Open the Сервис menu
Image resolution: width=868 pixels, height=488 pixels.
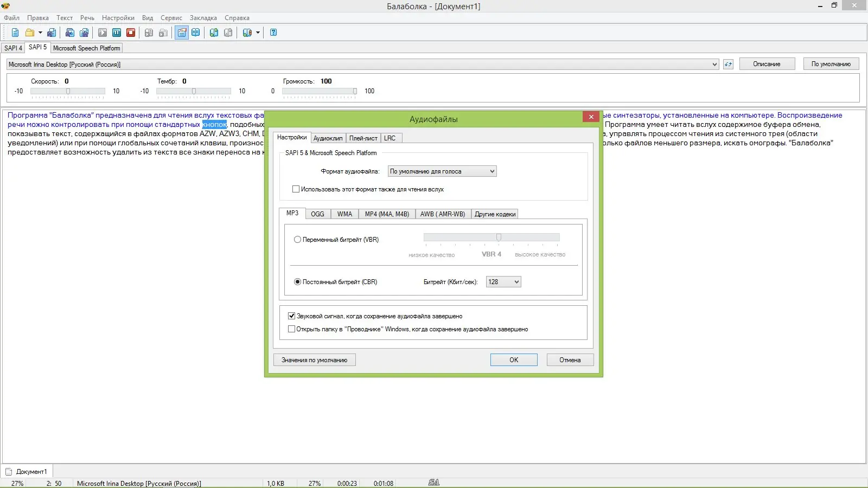pos(171,18)
